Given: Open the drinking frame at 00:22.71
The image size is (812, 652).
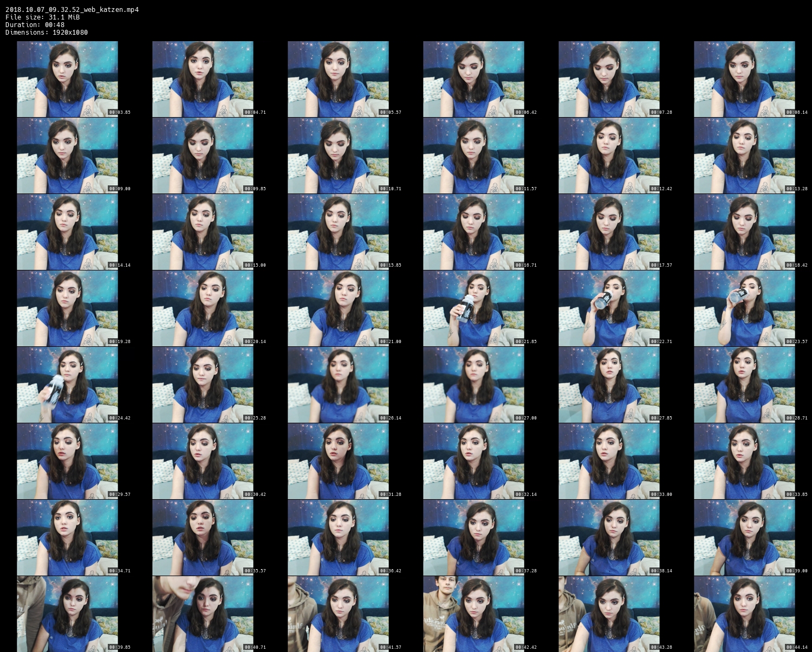Looking at the screenshot, I should pos(609,308).
